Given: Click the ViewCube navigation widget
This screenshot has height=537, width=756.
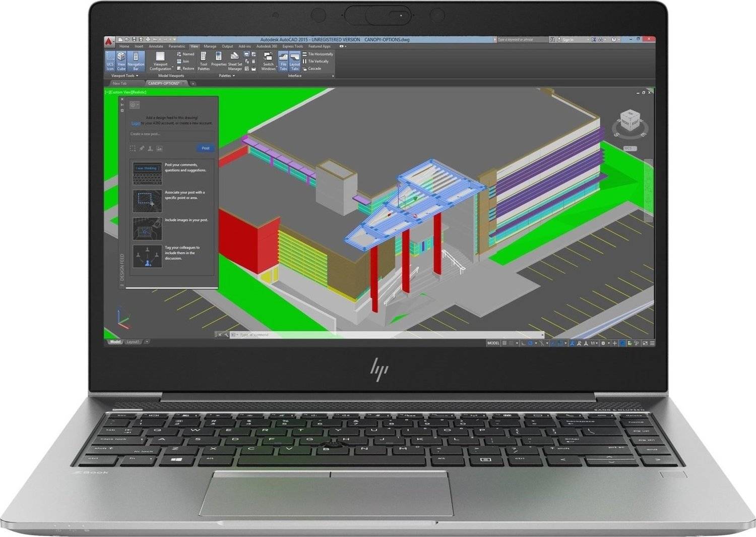Looking at the screenshot, I should click(629, 123).
